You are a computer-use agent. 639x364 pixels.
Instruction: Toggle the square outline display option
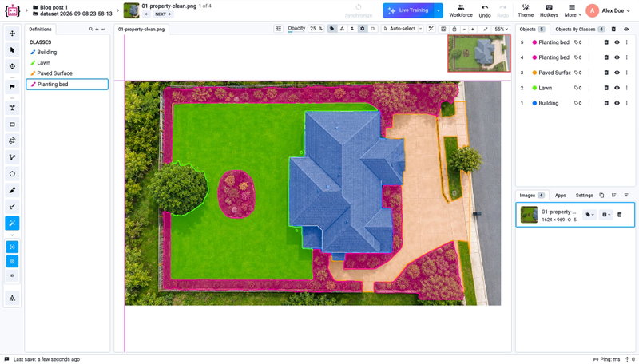[372, 29]
